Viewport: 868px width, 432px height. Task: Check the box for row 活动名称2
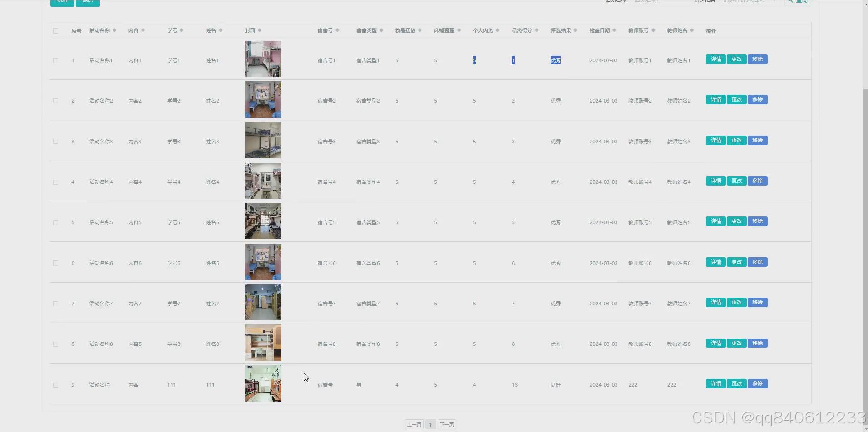(55, 101)
